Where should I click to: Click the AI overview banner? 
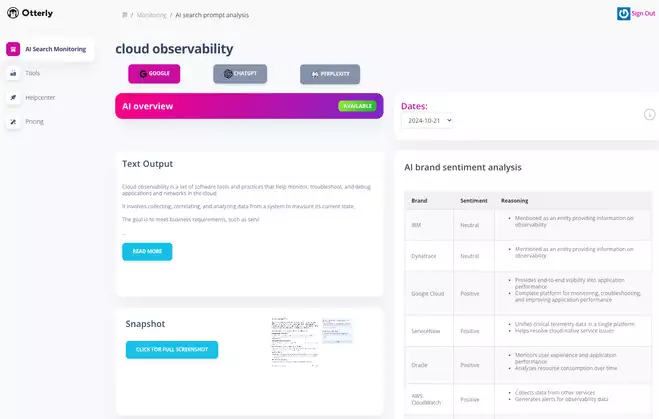249,106
